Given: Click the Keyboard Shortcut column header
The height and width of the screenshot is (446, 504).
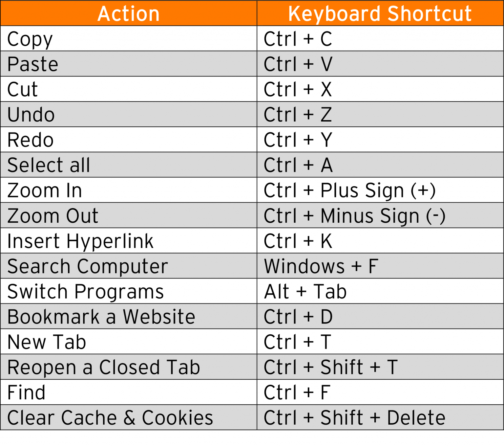Looking at the screenshot, I should (380, 13).
